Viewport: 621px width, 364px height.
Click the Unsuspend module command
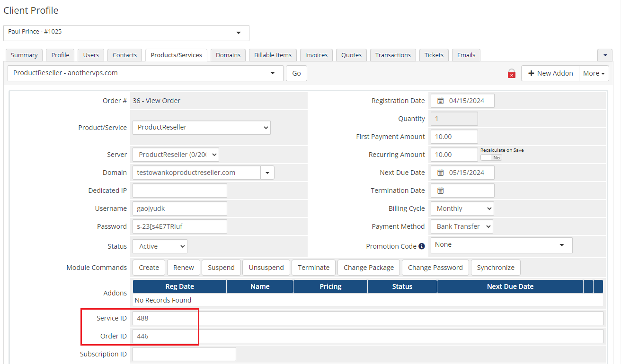coord(266,268)
